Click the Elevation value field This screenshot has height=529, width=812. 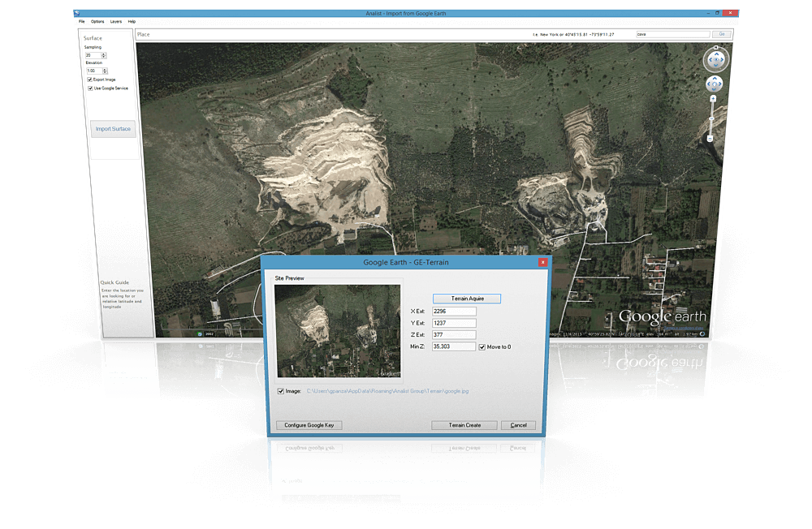pyautogui.click(x=94, y=71)
